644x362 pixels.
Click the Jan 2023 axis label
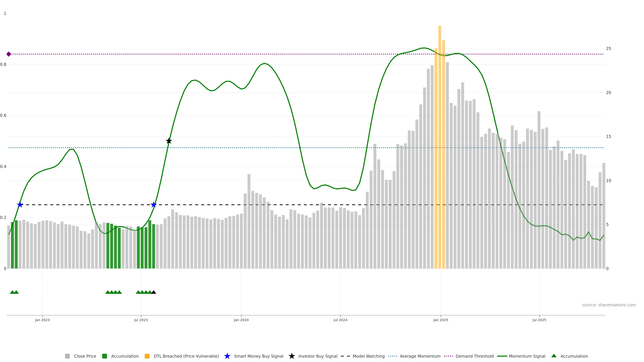click(42, 320)
